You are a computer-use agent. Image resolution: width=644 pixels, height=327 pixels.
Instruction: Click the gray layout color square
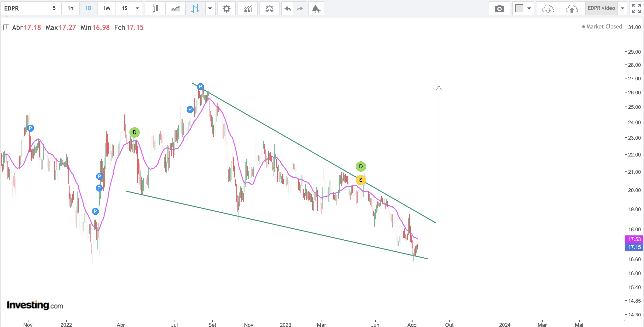519,8
